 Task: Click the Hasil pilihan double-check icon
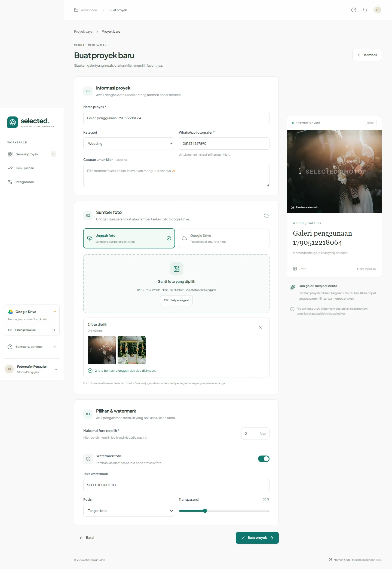10,168
